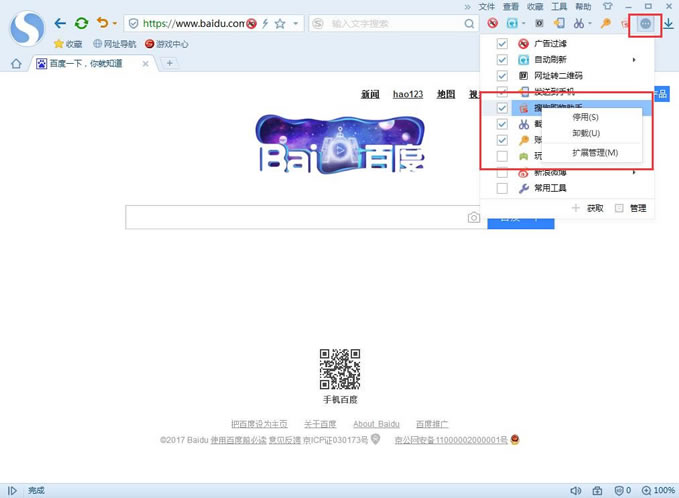Image resolution: width=679 pixels, height=498 pixels.
Task: Open the 收藏 menu
Action: (x=535, y=6)
